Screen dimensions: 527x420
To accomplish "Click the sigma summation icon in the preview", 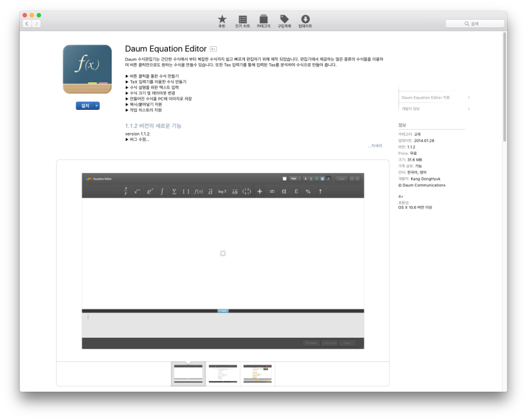I will 174,192.
